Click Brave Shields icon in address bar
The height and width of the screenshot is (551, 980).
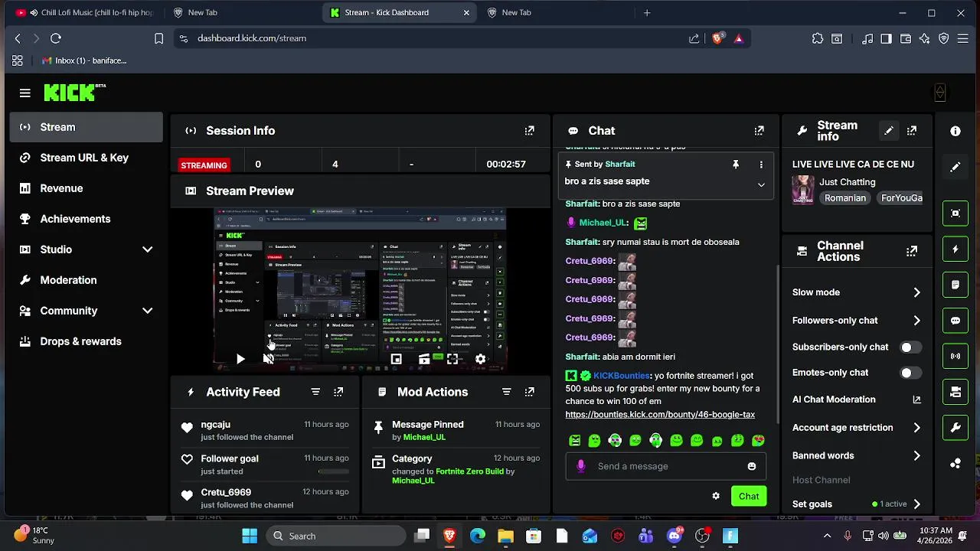coord(717,37)
